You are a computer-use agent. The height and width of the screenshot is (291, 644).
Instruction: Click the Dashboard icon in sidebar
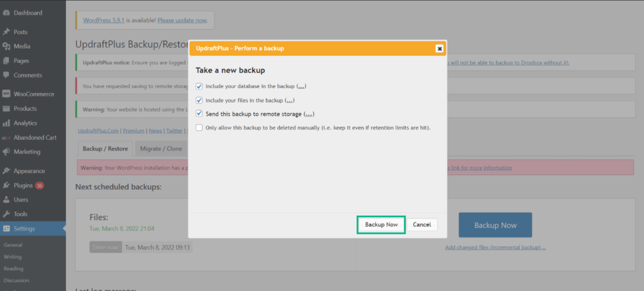pos(6,13)
